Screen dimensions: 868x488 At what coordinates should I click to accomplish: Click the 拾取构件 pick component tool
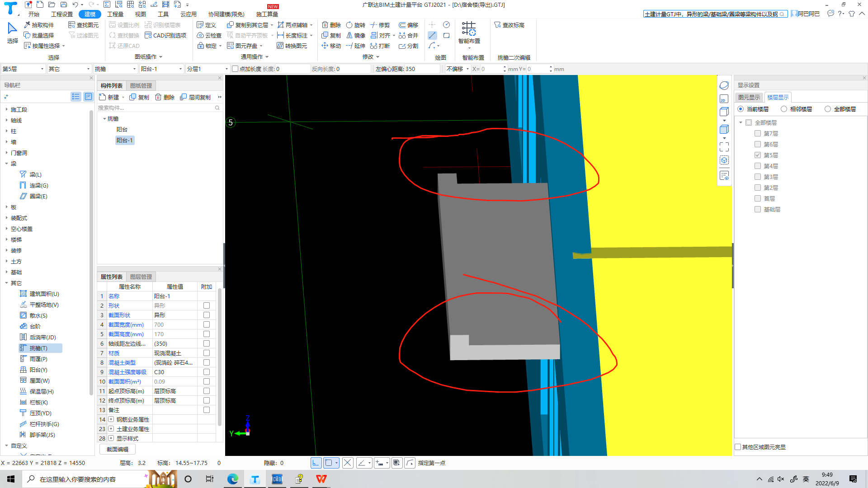(x=39, y=25)
